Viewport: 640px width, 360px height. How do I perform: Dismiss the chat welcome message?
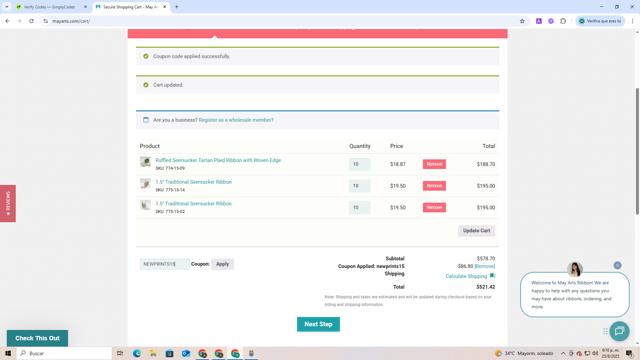[617, 265]
